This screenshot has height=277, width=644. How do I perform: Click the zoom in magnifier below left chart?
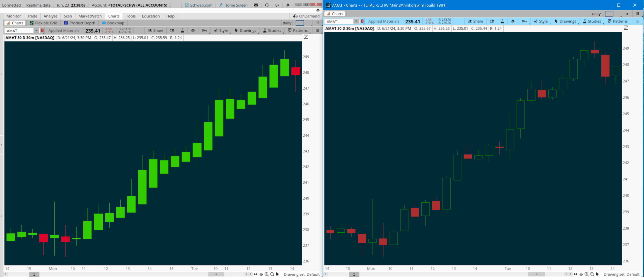point(267,274)
